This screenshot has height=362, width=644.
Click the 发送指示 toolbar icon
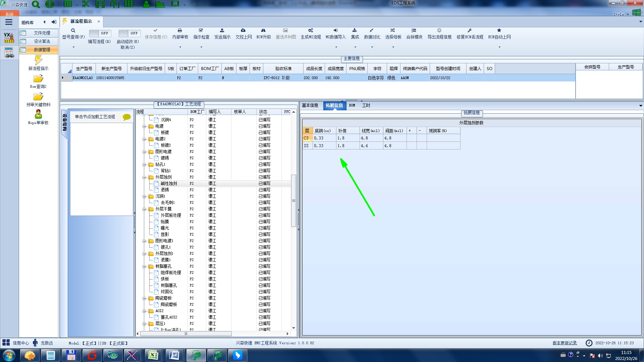[222, 31]
